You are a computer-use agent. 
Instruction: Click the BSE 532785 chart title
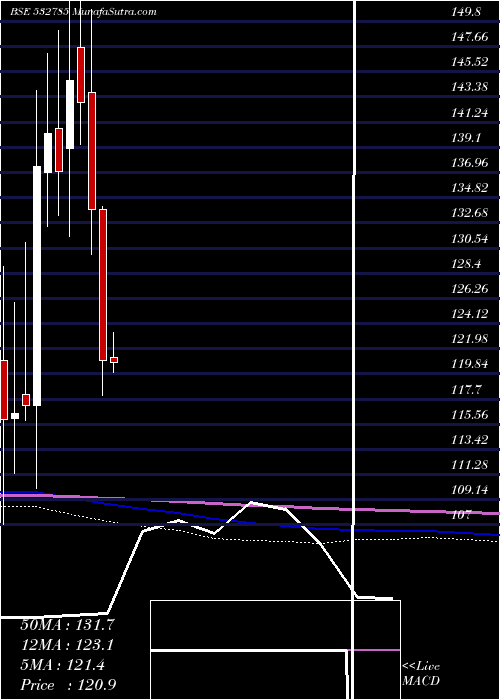pos(83,12)
